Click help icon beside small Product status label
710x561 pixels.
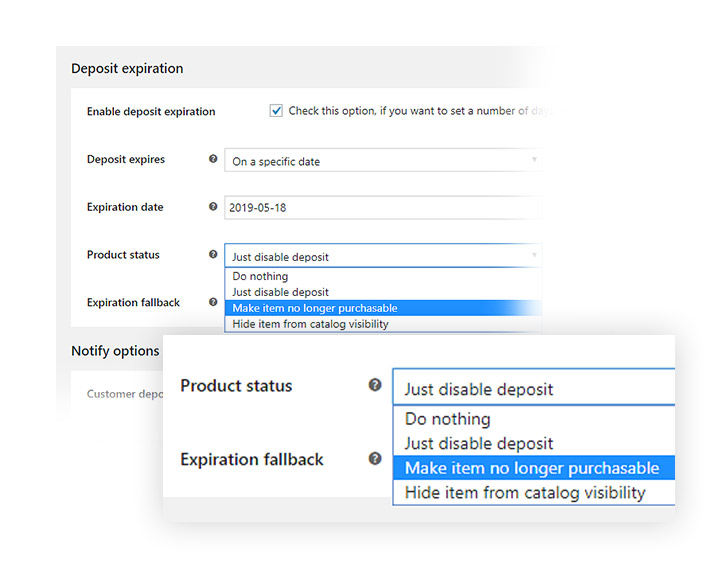point(213,254)
